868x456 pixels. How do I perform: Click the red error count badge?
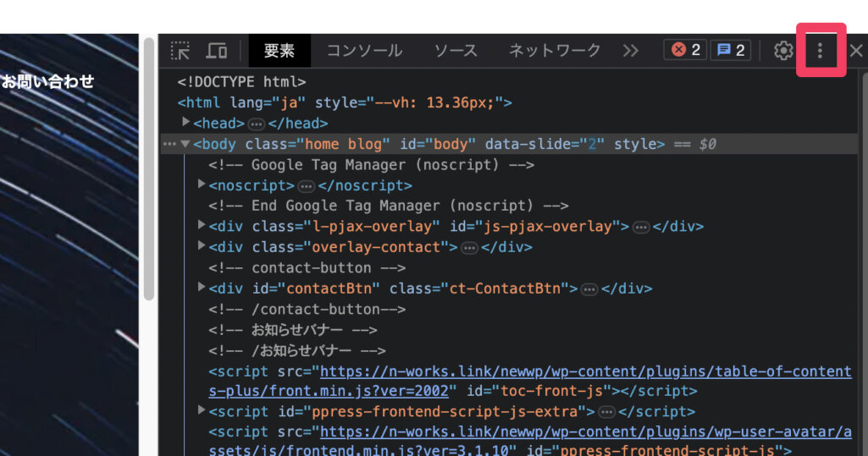click(x=686, y=51)
